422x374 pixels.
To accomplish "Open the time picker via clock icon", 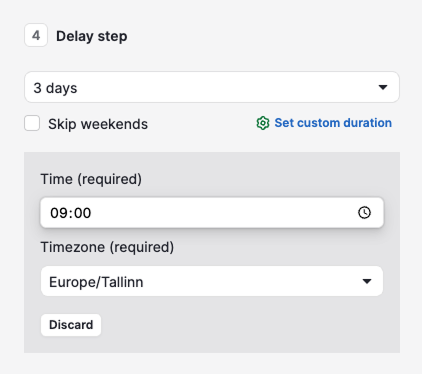I will 364,213.
